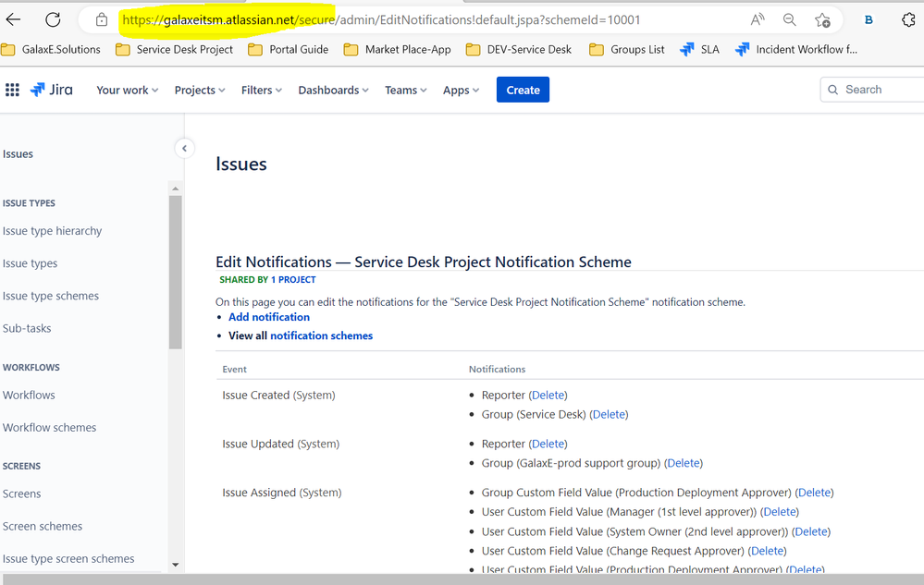Open Screen schemes in sidebar
This screenshot has height=585, width=924.
[x=43, y=526]
